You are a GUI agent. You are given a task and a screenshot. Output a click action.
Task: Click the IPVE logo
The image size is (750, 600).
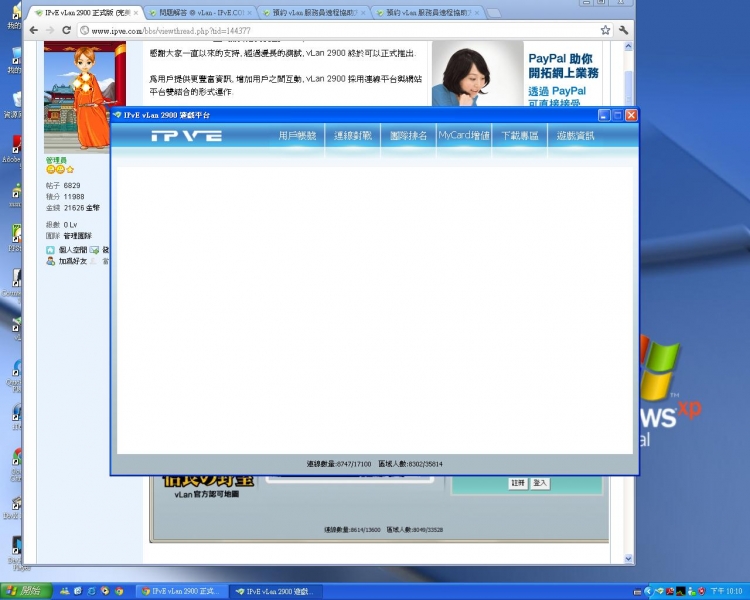187,136
